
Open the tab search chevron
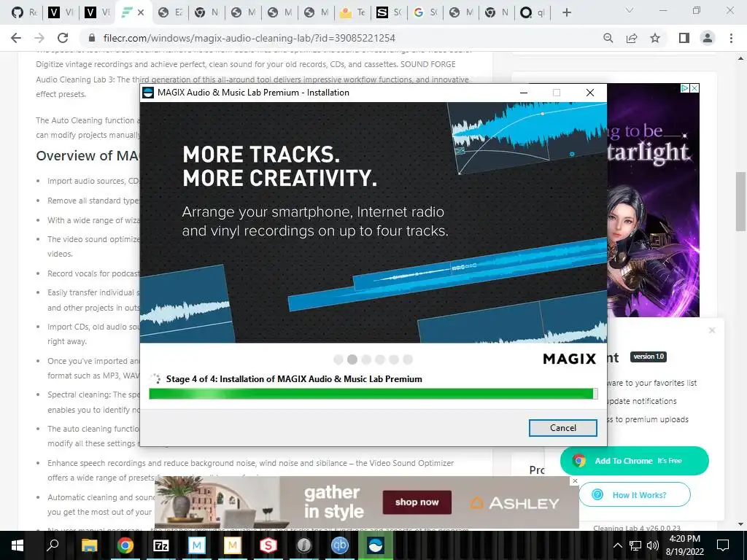point(630,10)
